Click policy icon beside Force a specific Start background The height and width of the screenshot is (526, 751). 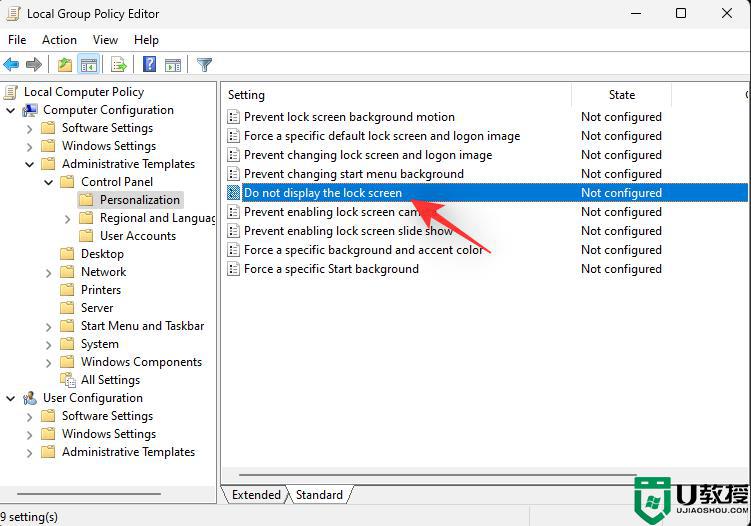(233, 269)
